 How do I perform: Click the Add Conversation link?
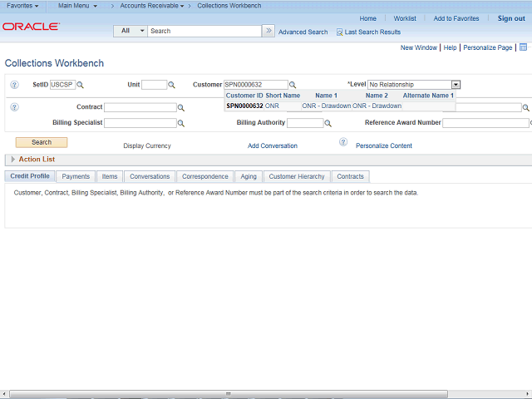click(x=273, y=146)
